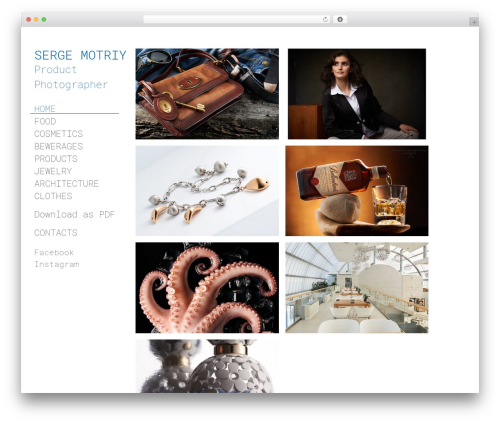This screenshot has height=423, width=500.
Task: Open the silver charm bracelet photo
Action: 207,191
